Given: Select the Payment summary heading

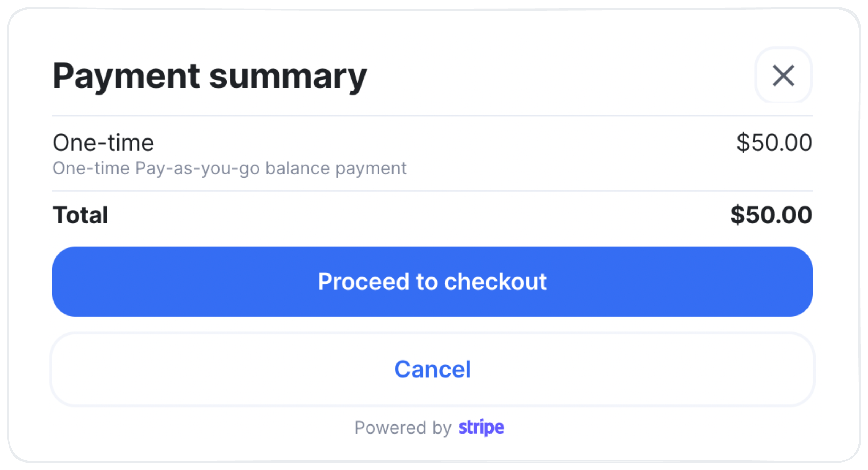Looking at the screenshot, I should click(x=210, y=76).
